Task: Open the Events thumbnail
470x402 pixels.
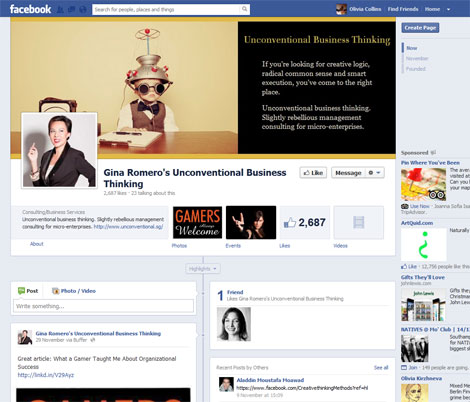Action: click(251, 222)
